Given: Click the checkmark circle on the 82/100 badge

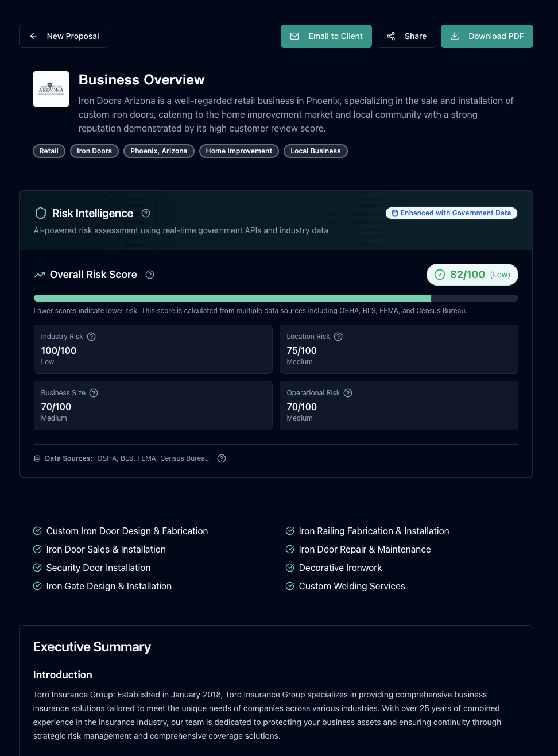Looking at the screenshot, I should tap(439, 275).
